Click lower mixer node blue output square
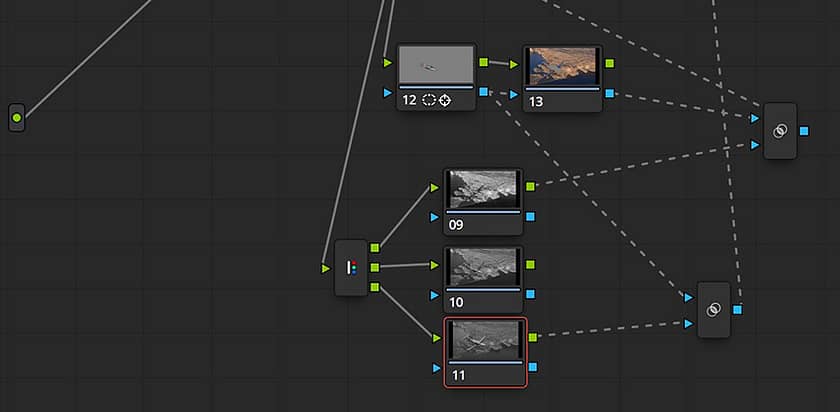 pyautogui.click(x=738, y=310)
